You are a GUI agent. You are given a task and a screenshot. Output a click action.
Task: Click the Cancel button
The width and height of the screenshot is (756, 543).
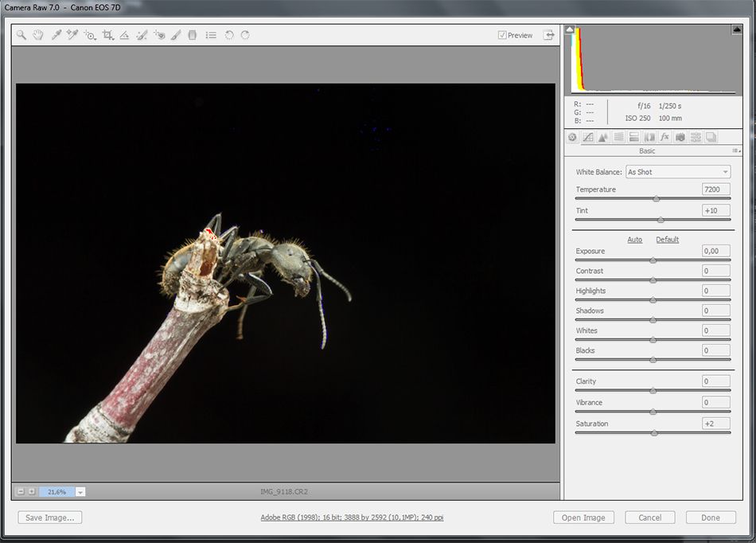[x=650, y=518]
